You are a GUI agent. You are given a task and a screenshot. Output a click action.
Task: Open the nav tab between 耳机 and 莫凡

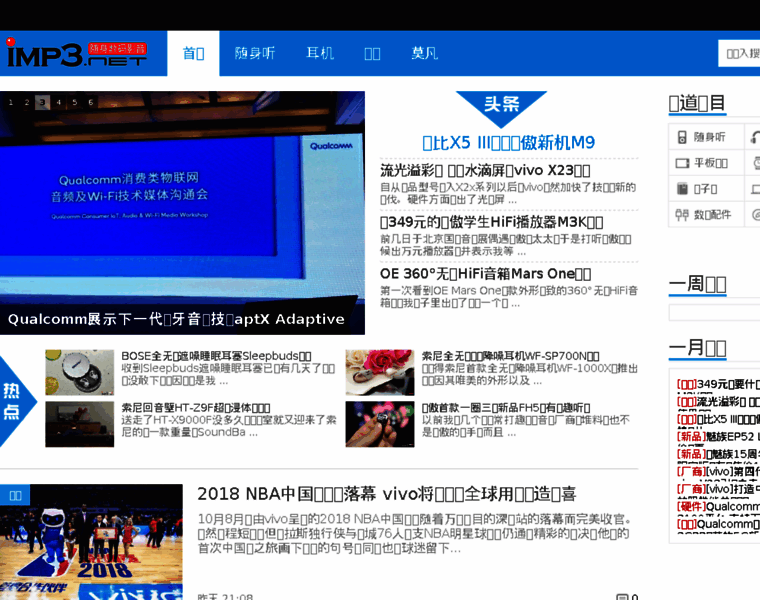tap(372, 53)
